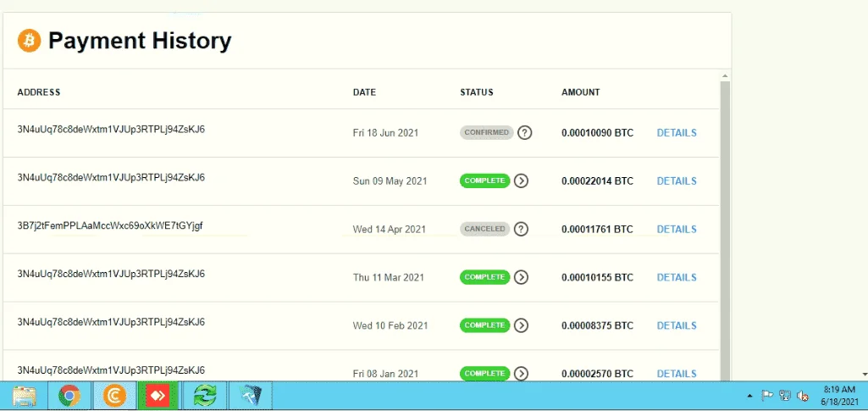Open the clock showing 8:19 AM

(840, 396)
